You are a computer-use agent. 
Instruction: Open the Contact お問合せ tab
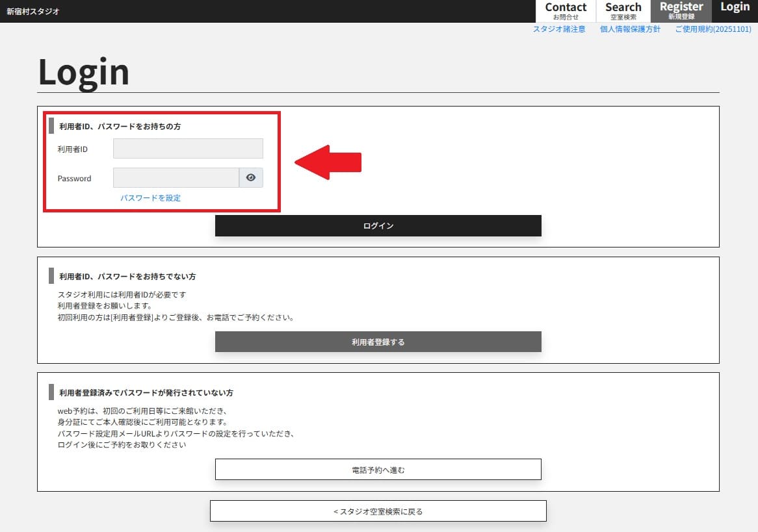point(565,11)
